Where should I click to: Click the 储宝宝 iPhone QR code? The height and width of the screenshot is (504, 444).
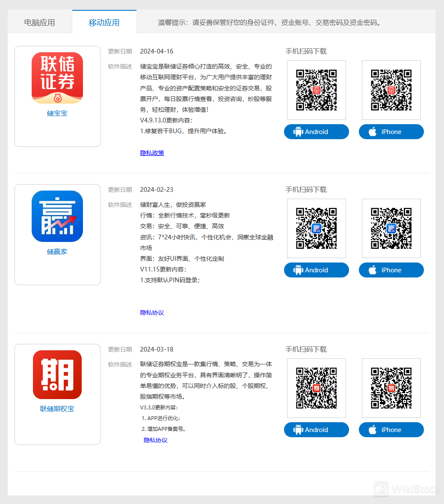pos(391,90)
